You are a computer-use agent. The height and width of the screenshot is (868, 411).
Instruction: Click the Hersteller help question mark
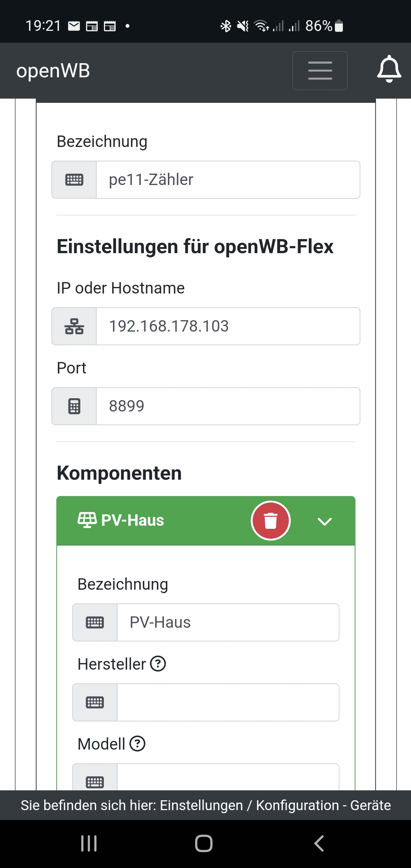pyautogui.click(x=158, y=664)
